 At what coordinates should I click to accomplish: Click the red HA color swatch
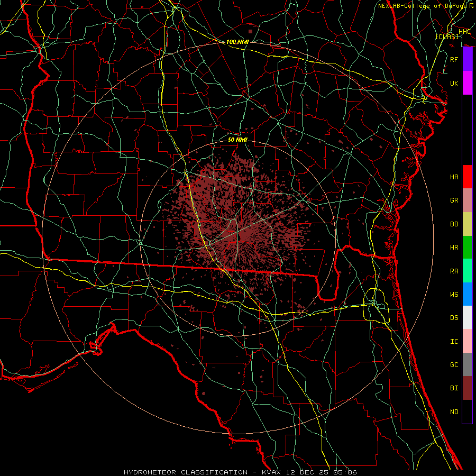click(467, 177)
